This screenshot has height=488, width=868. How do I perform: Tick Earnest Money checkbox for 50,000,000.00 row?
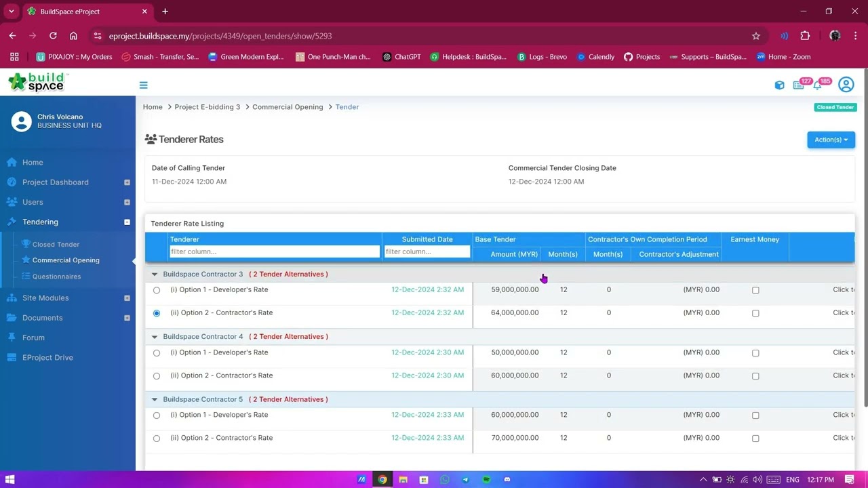click(x=755, y=353)
